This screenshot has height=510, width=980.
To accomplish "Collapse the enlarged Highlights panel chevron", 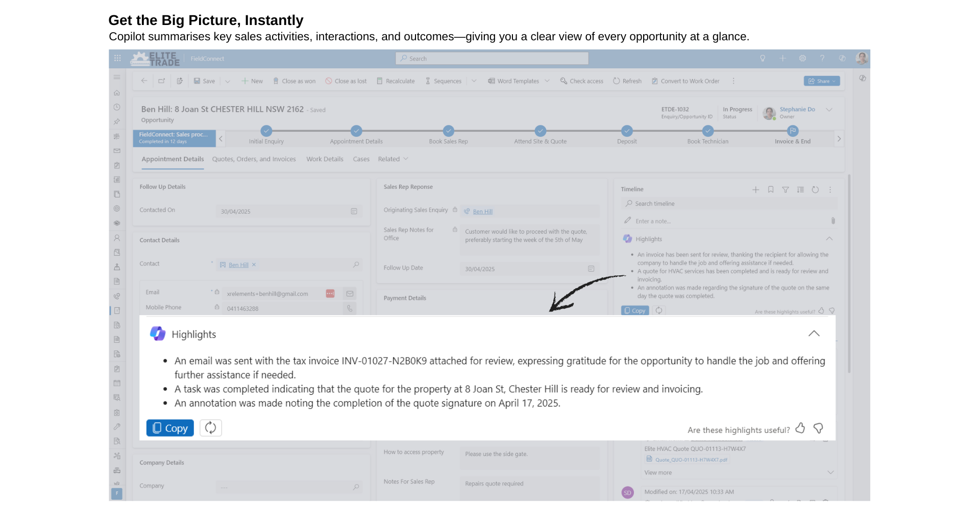I will click(x=814, y=334).
